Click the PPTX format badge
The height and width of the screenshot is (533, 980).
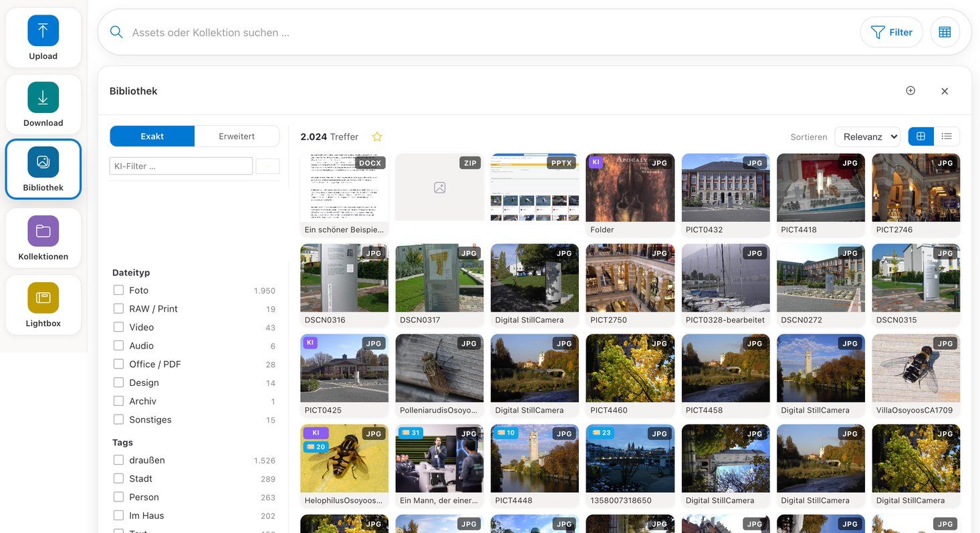click(561, 163)
